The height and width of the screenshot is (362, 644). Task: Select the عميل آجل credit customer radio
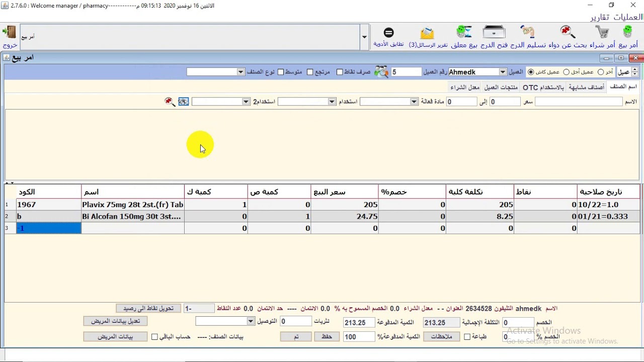pos(567,72)
